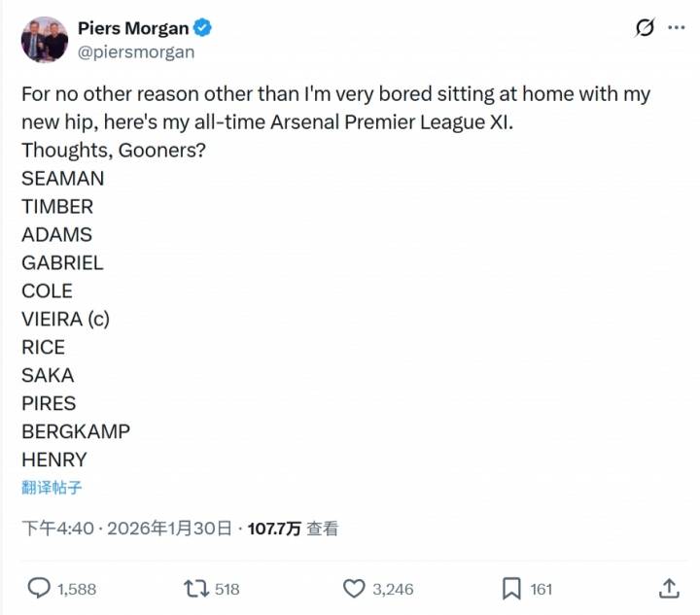Click the 161 bookmarks count
The width and height of the screenshot is (700, 615).
pos(542,589)
